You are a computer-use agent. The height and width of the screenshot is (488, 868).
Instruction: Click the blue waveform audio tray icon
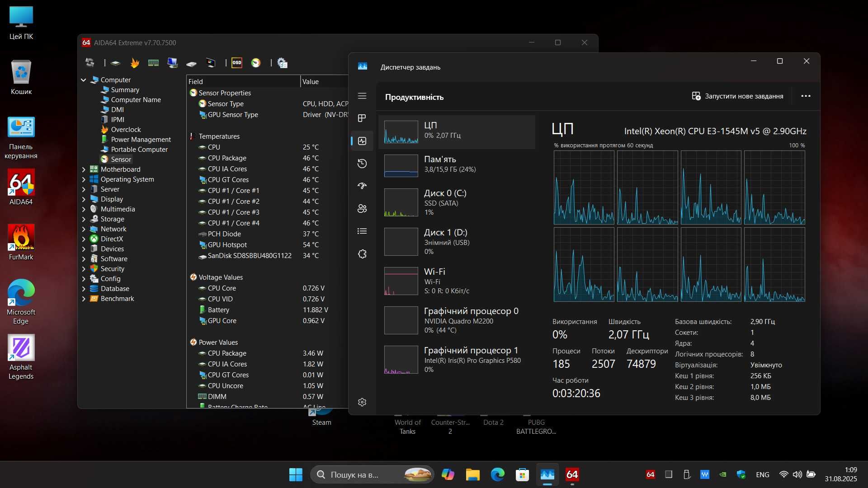[705, 474]
